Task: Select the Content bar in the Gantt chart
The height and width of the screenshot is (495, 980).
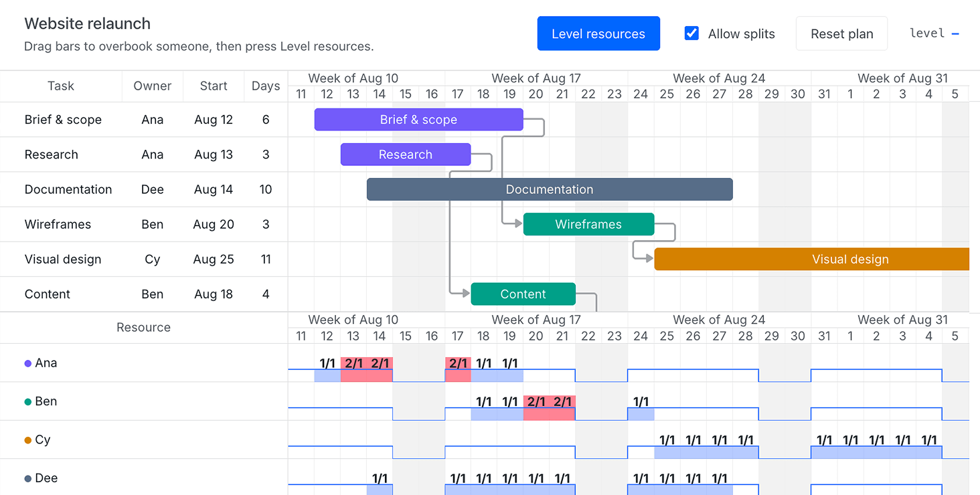Action: pyautogui.click(x=523, y=294)
